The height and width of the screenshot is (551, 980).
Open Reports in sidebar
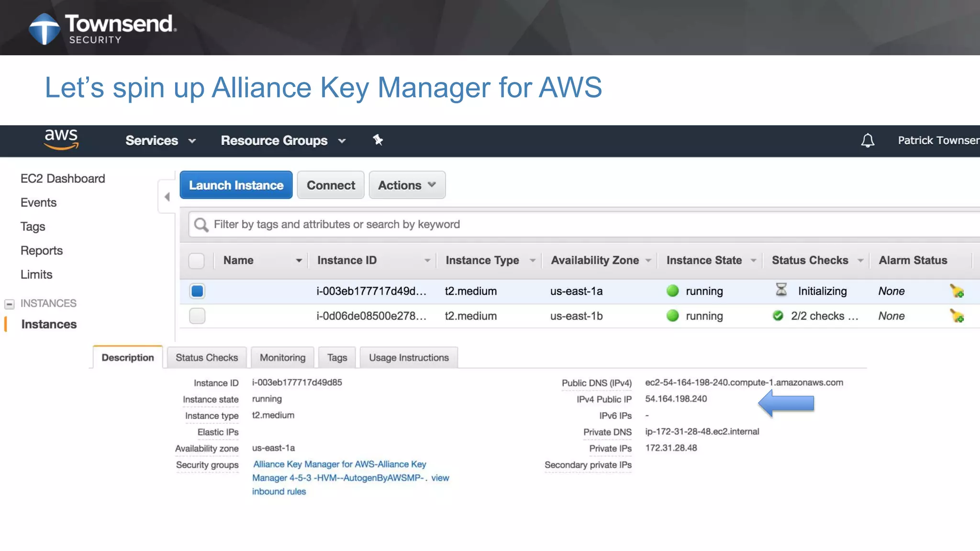click(42, 250)
